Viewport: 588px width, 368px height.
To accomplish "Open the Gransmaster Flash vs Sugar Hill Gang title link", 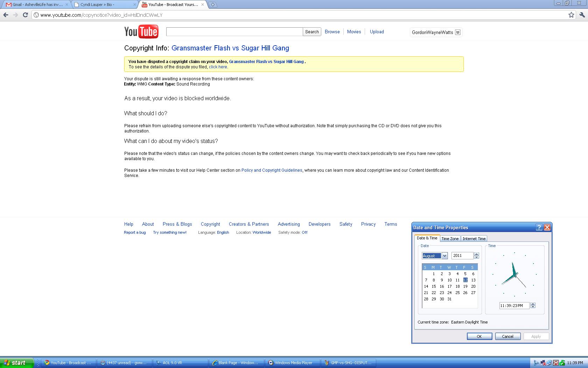I will (230, 48).
